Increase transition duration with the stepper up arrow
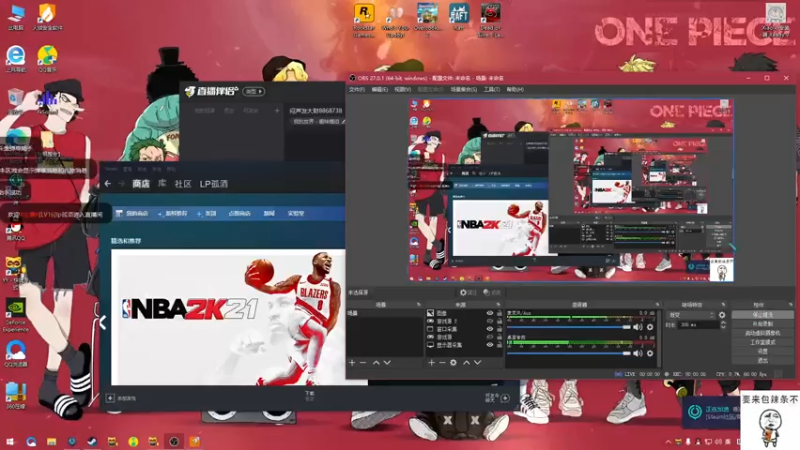The width and height of the screenshot is (800, 450). tap(723, 322)
